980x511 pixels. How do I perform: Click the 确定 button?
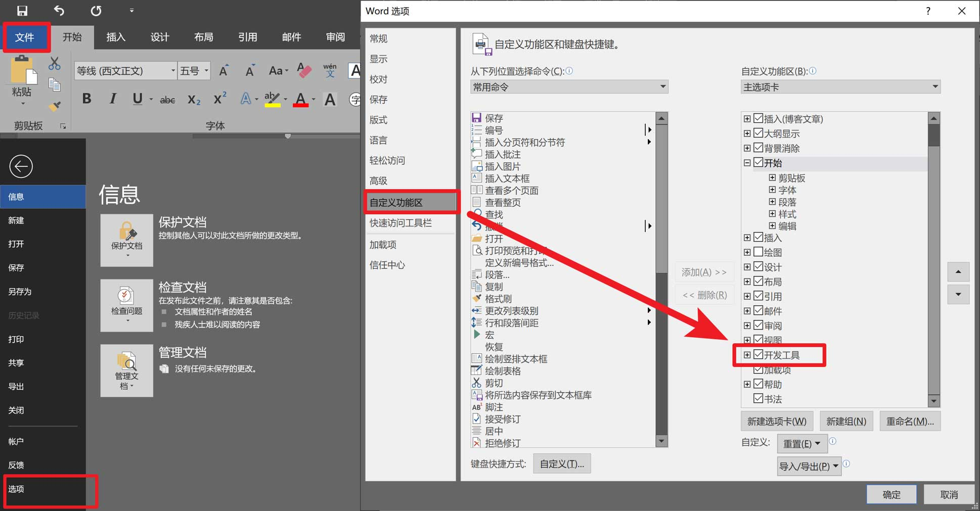click(892, 494)
